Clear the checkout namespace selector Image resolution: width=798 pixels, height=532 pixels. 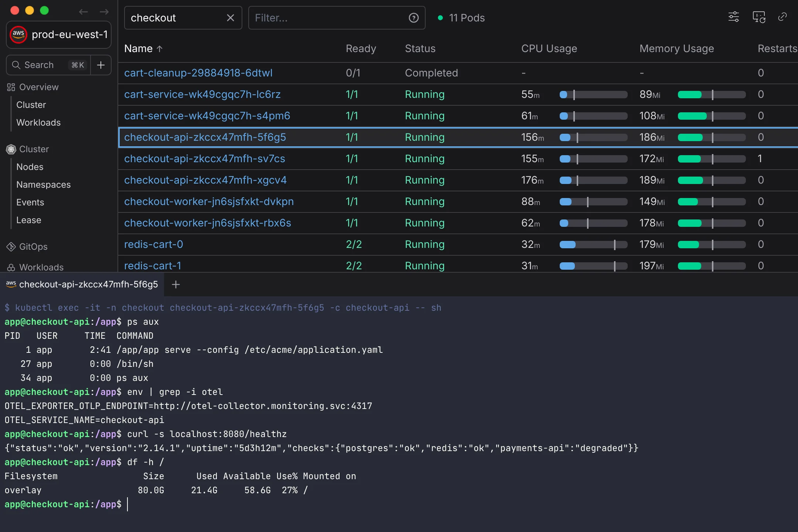231,18
